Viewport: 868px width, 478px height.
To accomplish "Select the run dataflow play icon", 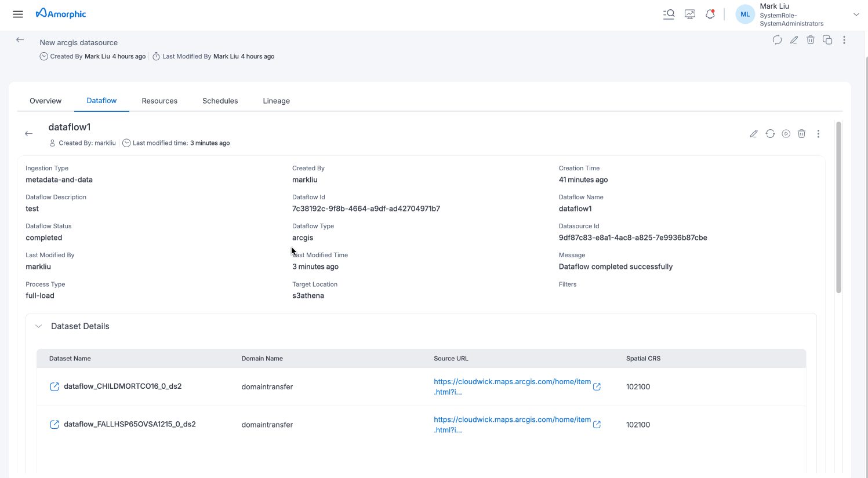I will (786, 133).
